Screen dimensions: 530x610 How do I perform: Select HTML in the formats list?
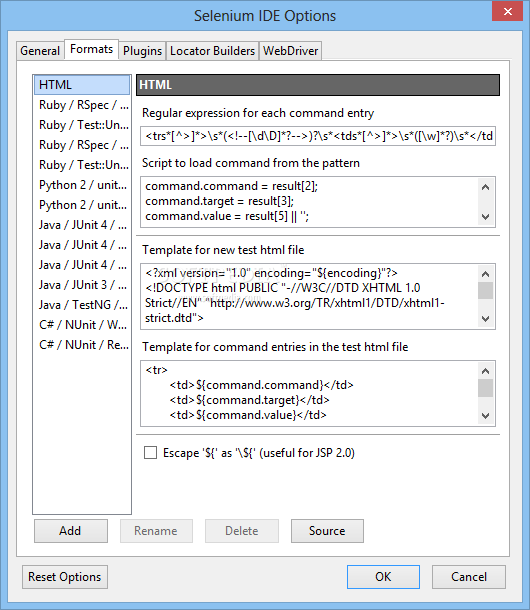tap(82, 85)
